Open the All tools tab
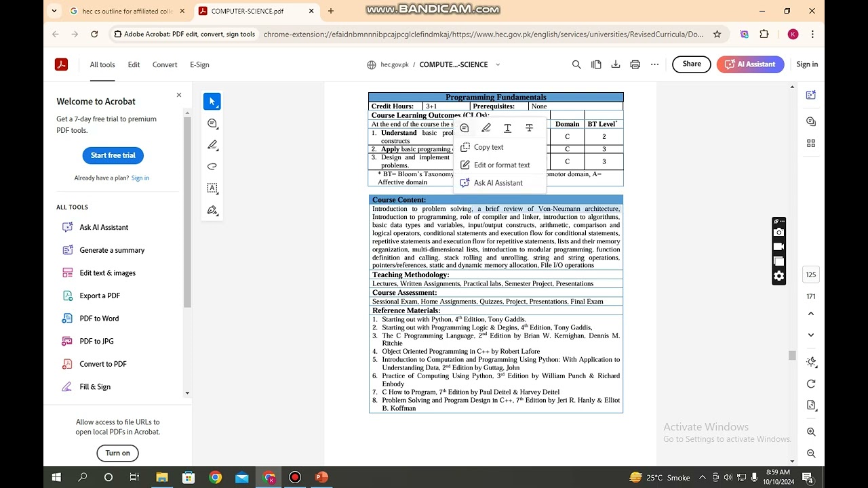The width and height of the screenshot is (868, 488). pos(102,64)
